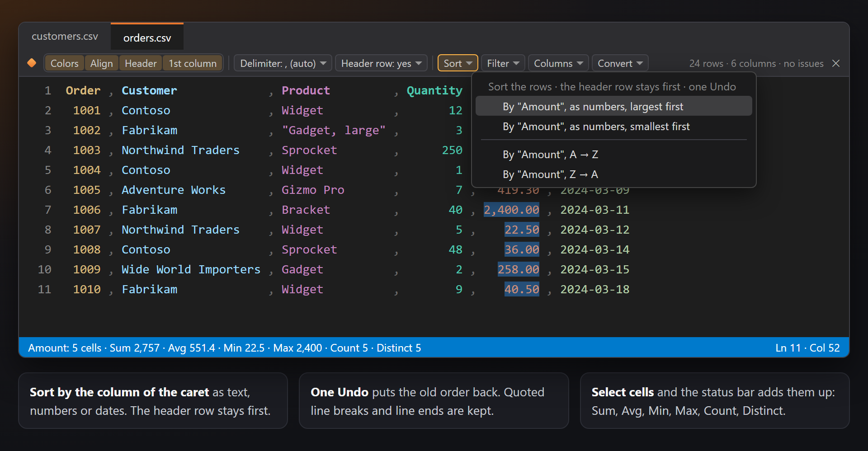This screenshot has height=451, width=868.
Task: Toggle the 1st column option
Action: [193, 63]
